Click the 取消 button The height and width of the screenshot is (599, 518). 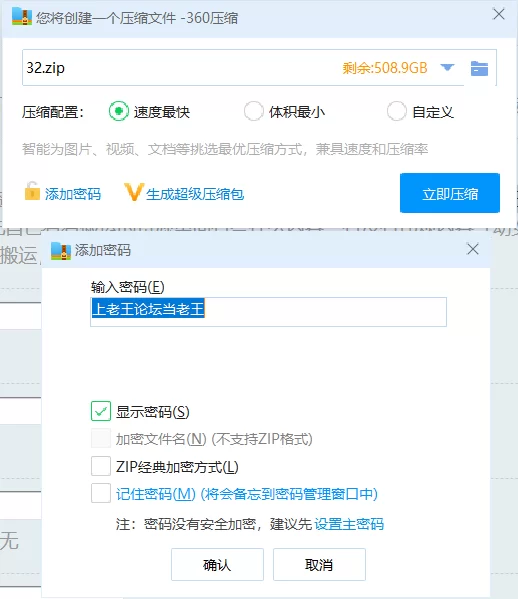319,565
